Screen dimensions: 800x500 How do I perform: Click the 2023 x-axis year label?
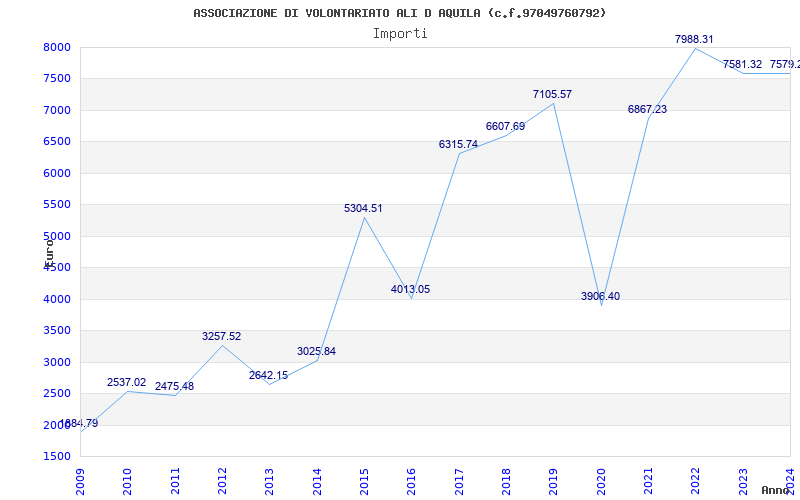click(743, 482)
